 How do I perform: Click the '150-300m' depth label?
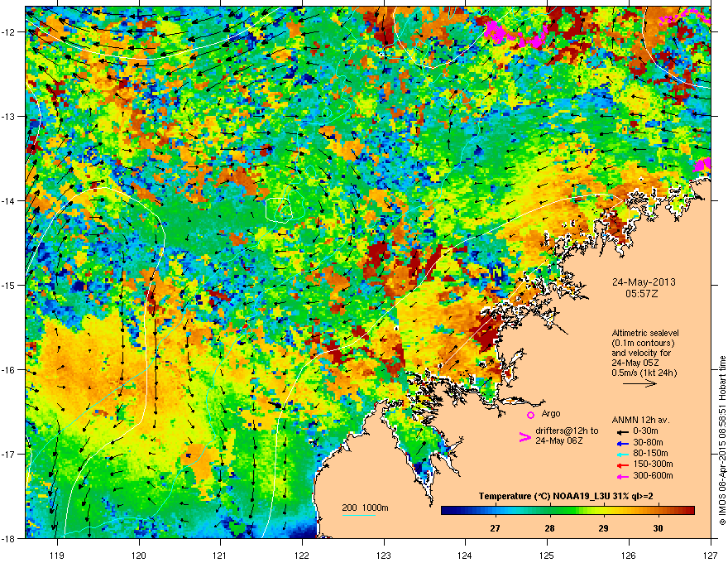coord(653,464)
